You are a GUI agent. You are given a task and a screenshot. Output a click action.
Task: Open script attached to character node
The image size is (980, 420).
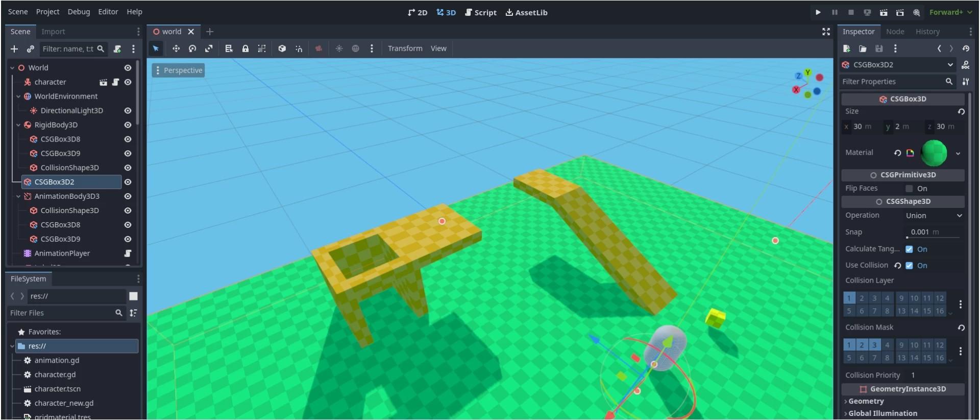[x=115, y=82]
